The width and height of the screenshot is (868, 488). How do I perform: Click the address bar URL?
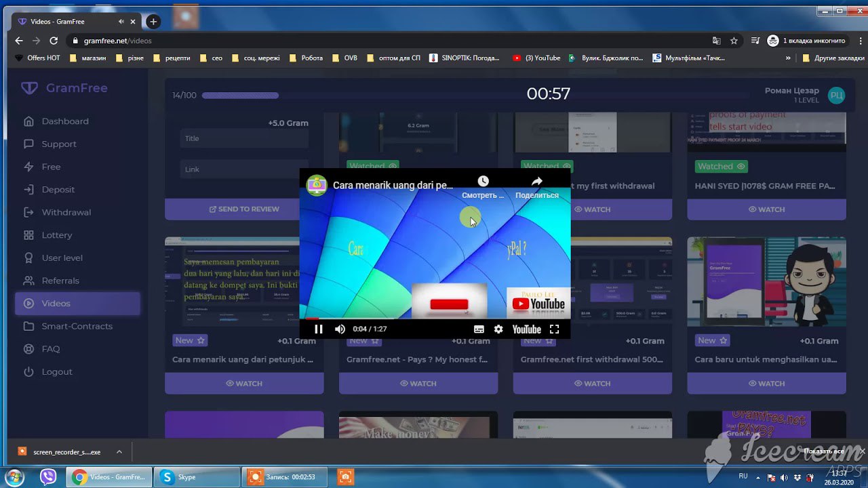(117, 41)
